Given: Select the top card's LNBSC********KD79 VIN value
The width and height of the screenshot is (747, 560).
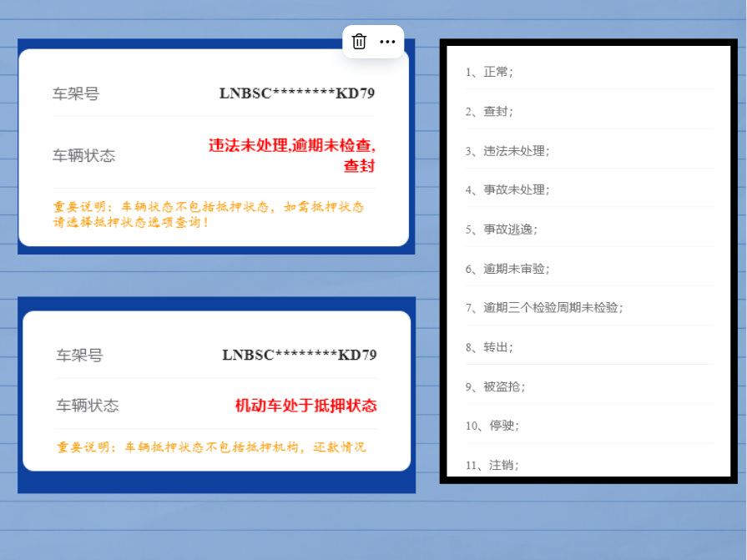Looking at the screenshot, I should pyautogui.click(x=297, y=93).
